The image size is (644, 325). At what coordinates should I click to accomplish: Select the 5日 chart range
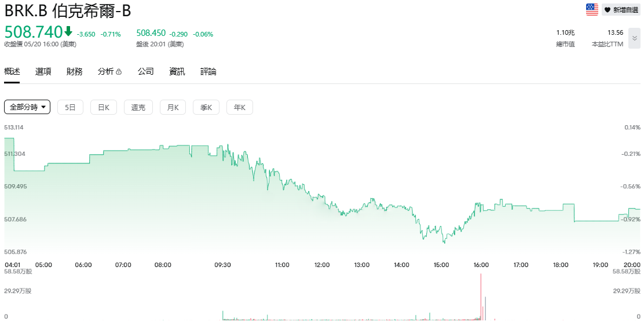[x=70, y=107]
